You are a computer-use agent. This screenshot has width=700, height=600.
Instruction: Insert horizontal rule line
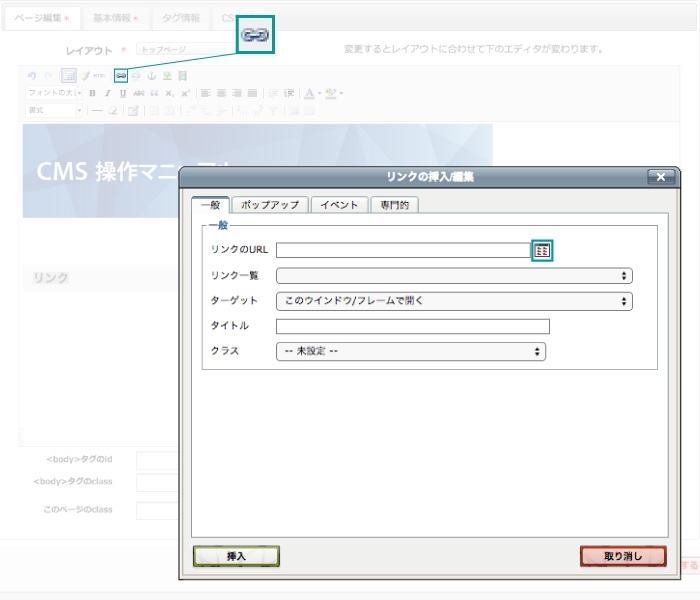coord(97,111)
